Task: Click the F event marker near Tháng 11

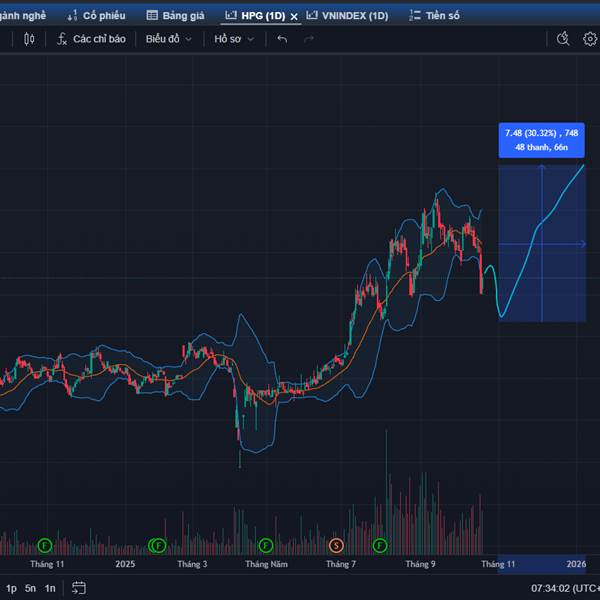Action: [x=45, y=545]
